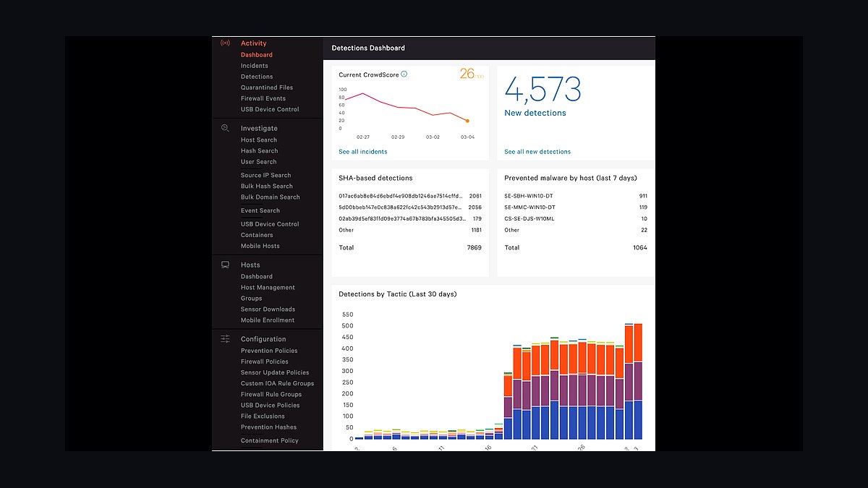This screenshot has width=868, height=488.
Task: Click the Detections by Tactic chart title
Action: click(x=398, y=294)
